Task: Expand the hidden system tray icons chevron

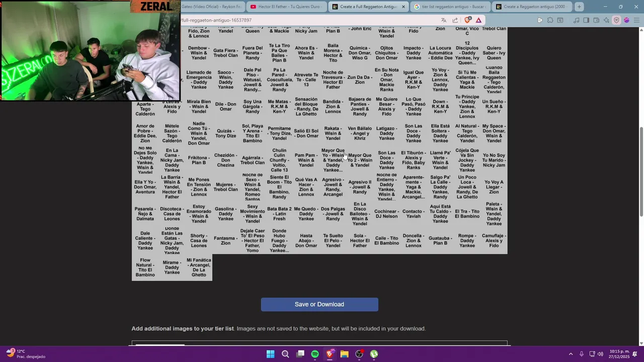Action: (x=571, y=354)
